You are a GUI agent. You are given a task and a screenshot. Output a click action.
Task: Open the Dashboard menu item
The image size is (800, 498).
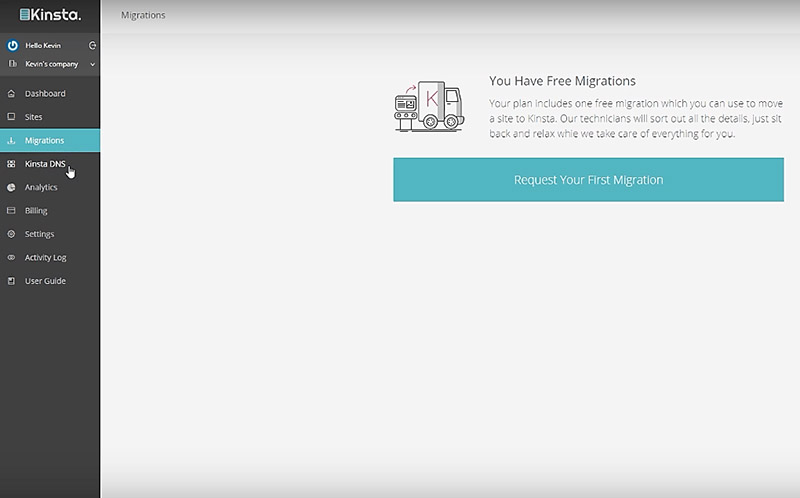(x=50, y=93)
